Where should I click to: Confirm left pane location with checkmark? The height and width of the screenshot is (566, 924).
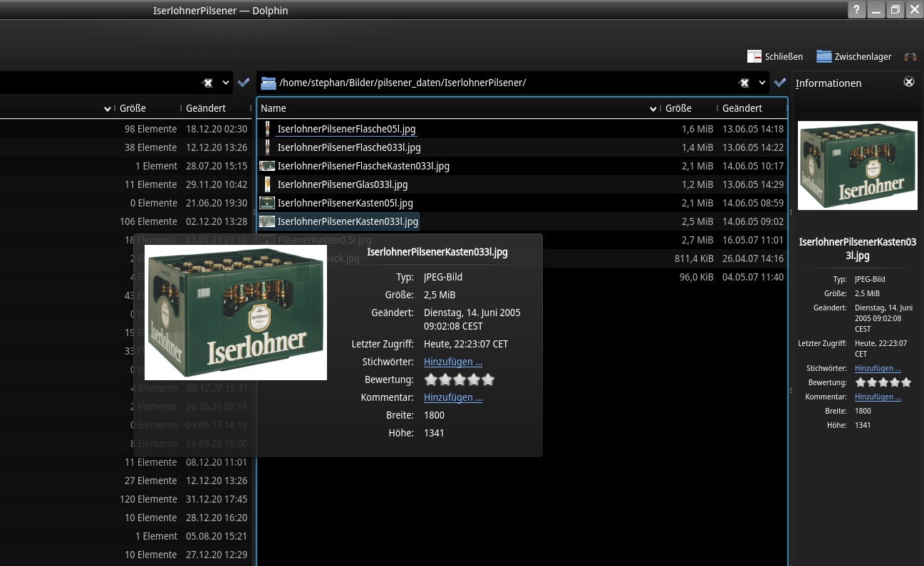(x=244, y=83)
